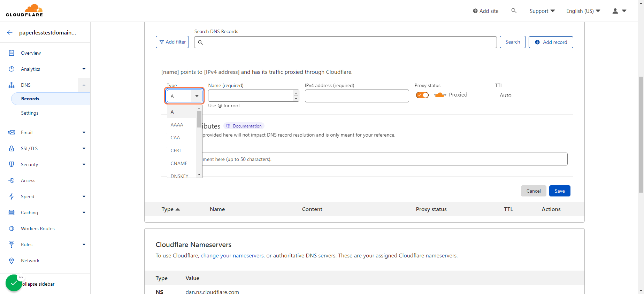Open the Documentation link
Image resolution: width=644 pixels, height=294 pixels.
[244, 126]
